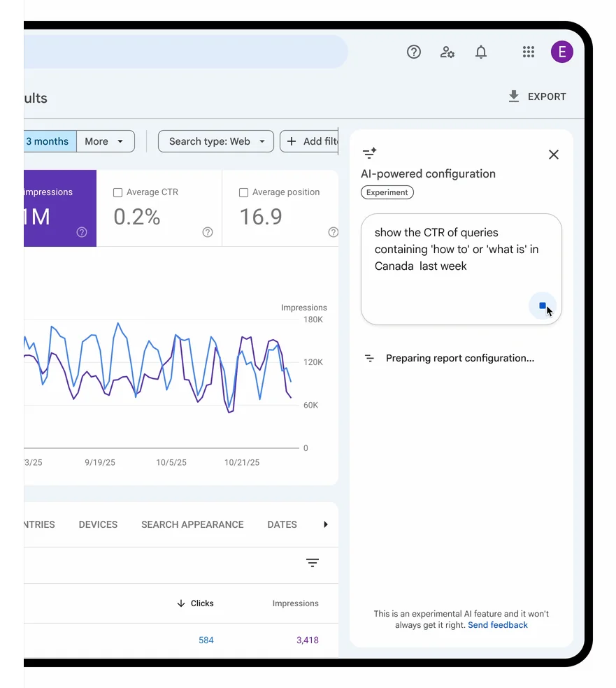Click the Export button
Image resolution: width=616 pixels, height=688 pixels.
click(537, 96)
